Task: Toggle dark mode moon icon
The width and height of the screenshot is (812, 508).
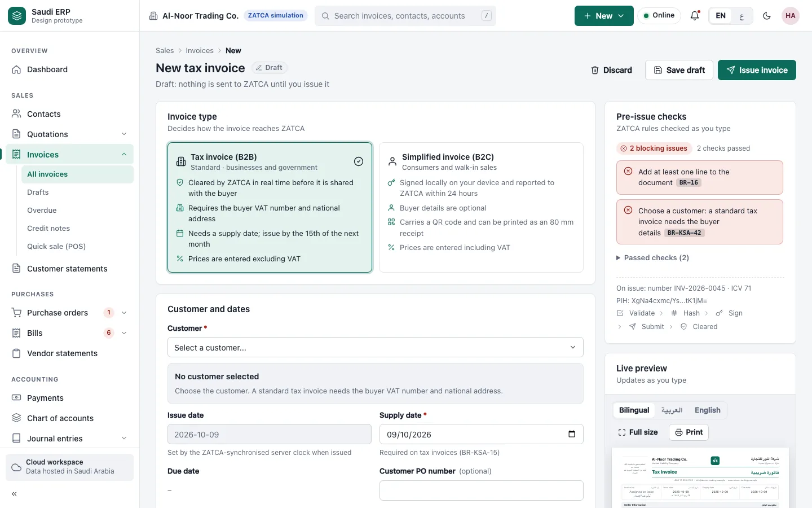Action: pyautogui.click(x=767, y=16)
